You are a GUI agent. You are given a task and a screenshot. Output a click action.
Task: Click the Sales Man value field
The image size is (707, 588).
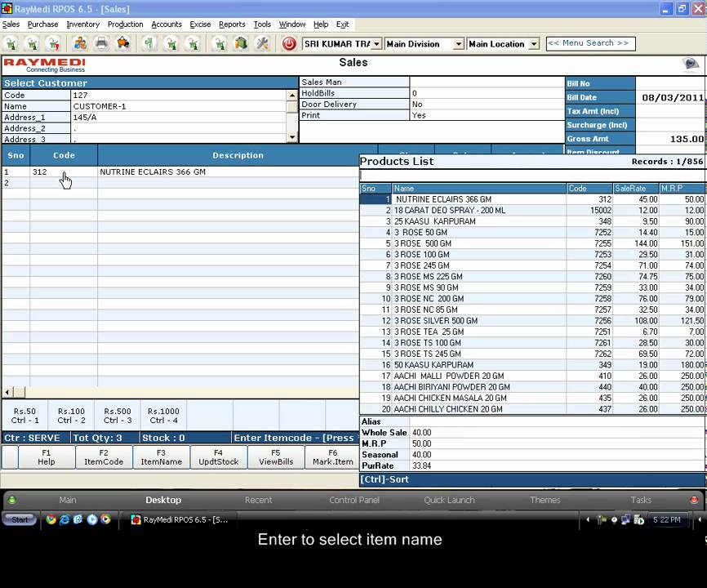pyautogui.click(x=487, y=82)
